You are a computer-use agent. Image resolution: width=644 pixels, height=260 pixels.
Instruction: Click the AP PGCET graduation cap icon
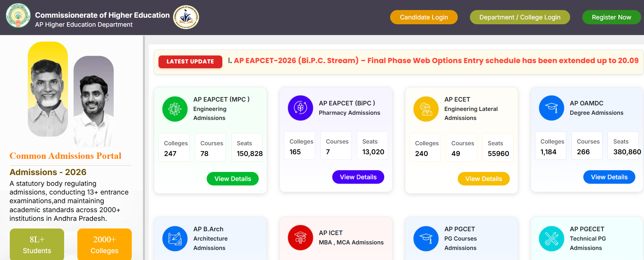point(426,239)
